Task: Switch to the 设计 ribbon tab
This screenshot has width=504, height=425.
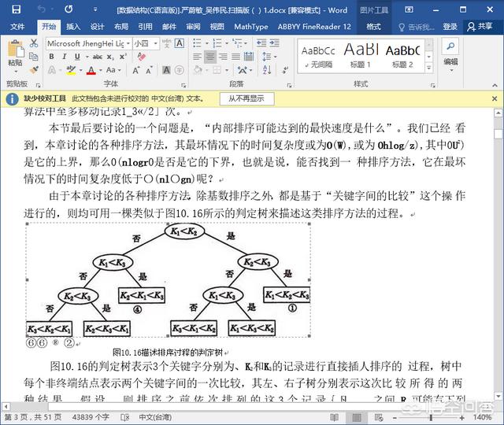Action: 97,27
